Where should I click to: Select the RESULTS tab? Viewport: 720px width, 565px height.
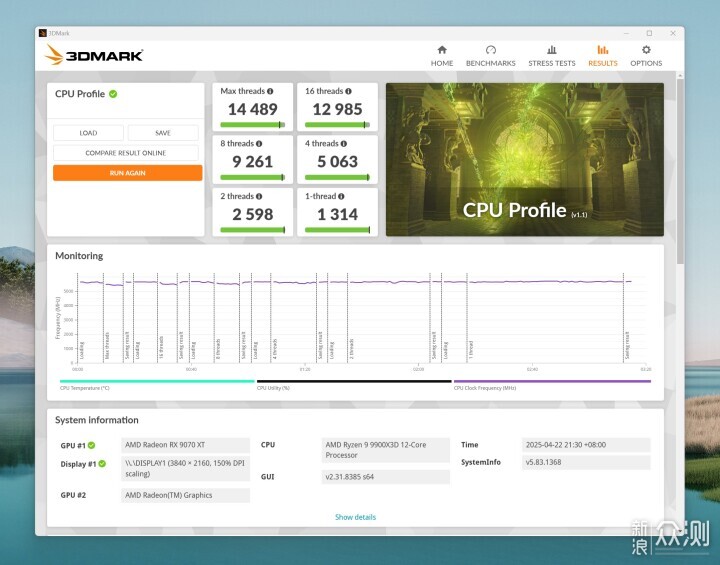pyautogui.click(x=602, y=56)
